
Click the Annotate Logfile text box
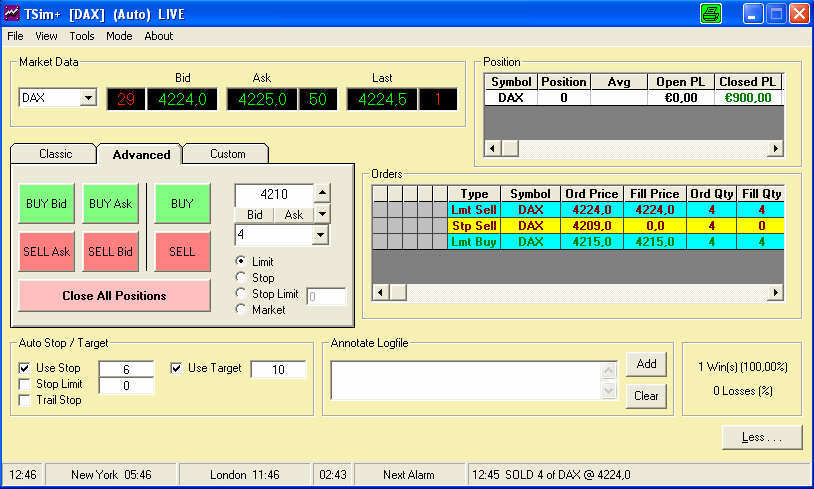click(466, 381)
